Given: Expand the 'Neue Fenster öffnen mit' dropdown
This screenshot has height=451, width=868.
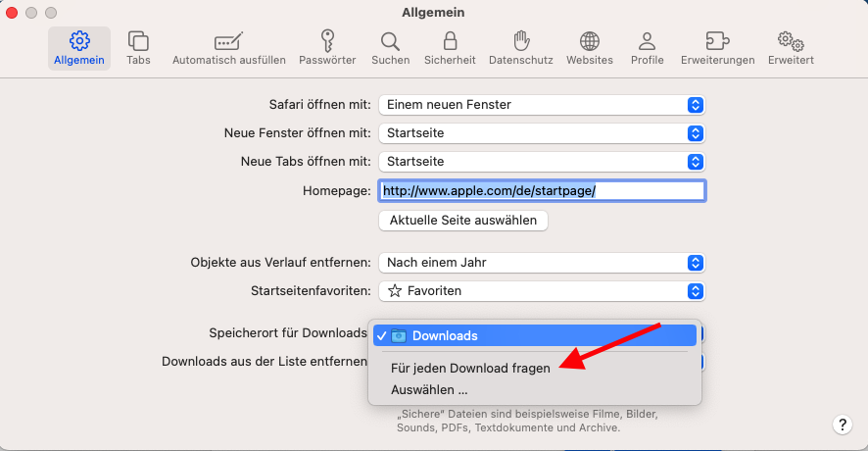Looking at the screenshot, I should click(542, 133).
